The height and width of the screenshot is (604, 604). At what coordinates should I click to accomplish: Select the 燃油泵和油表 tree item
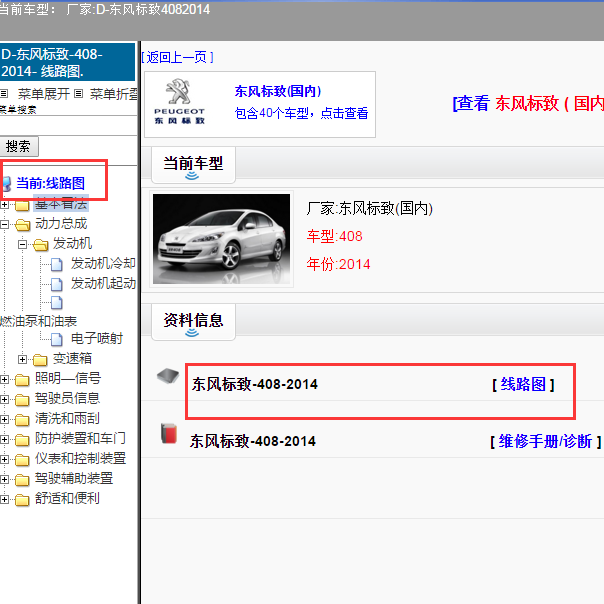(x=39, y=321)
